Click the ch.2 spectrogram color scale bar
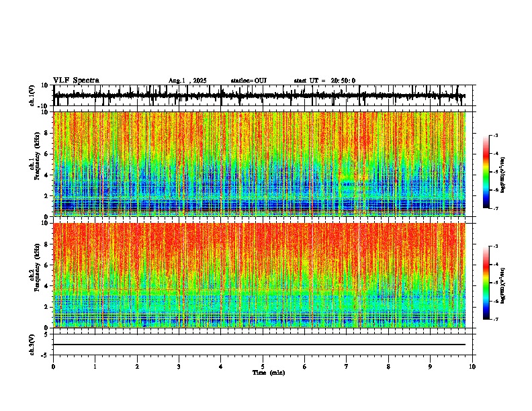The image size is (532, 411). click(x=486, y=283)
